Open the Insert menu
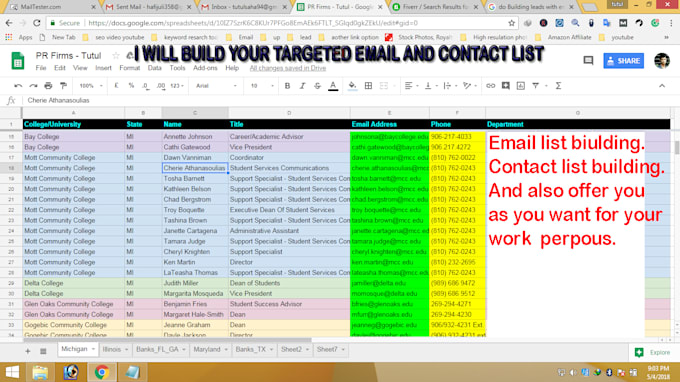Viewport: 680px width, 382px height. coord(103,68)
